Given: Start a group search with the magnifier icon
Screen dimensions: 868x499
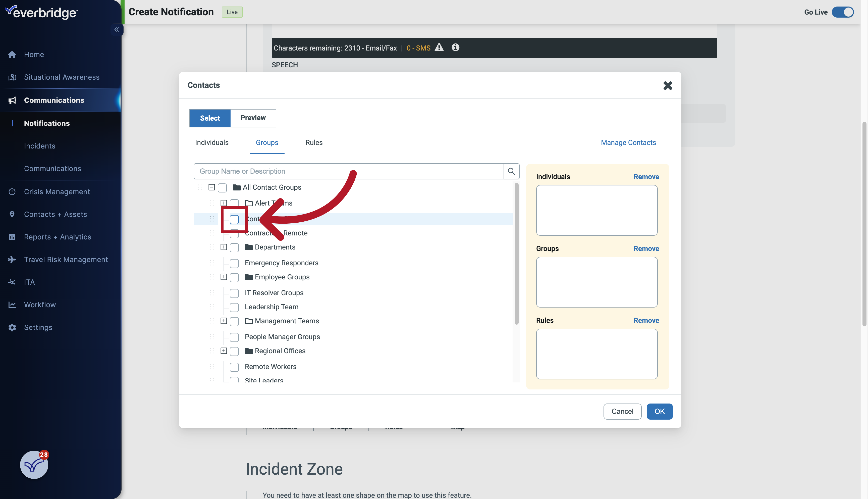Looking at the screenshot, I should point(511,171).
